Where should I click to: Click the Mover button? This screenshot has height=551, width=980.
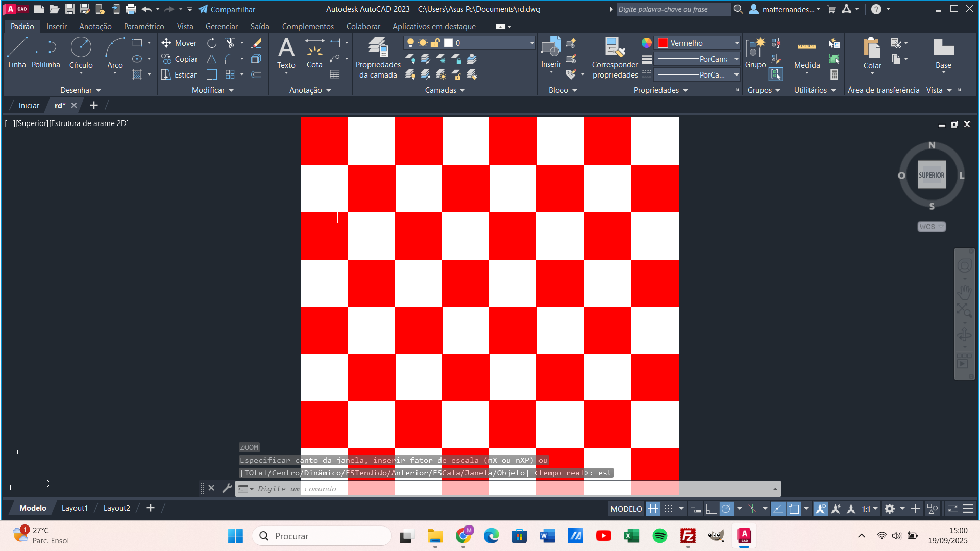point(179,43)
